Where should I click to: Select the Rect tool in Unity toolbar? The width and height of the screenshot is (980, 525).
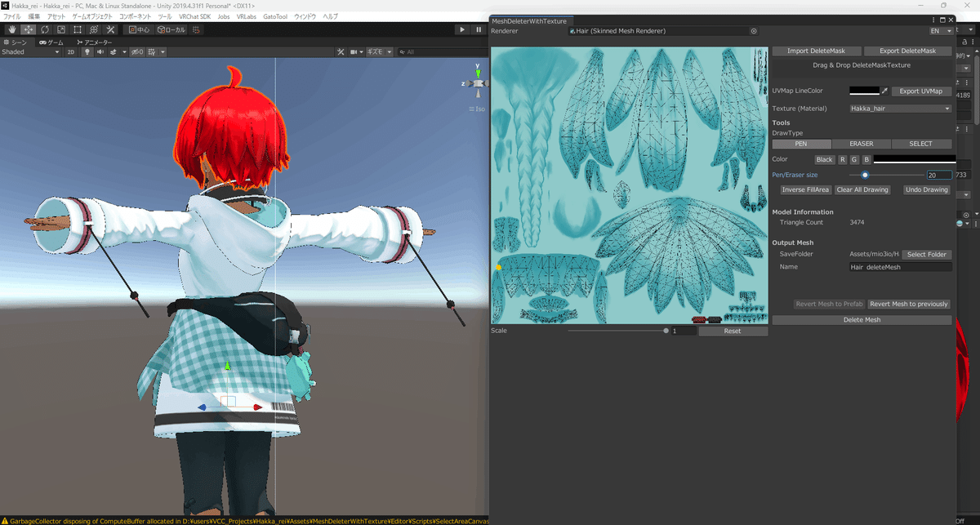[78, 29]
